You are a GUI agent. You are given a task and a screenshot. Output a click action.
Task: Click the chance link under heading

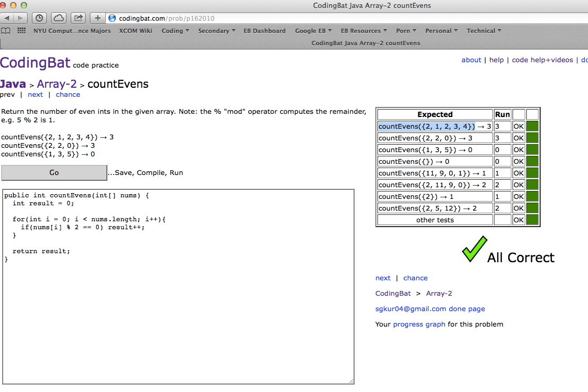tap(68, 95)
